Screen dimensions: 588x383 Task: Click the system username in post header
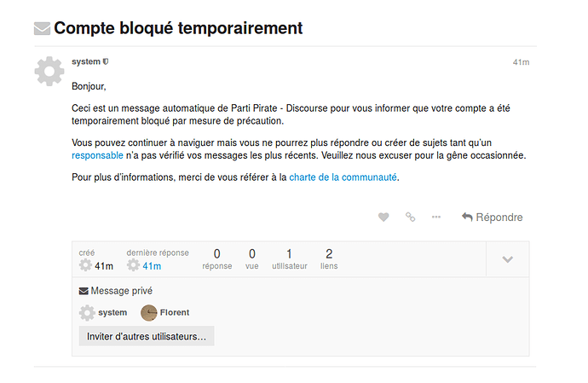(86, 61)
